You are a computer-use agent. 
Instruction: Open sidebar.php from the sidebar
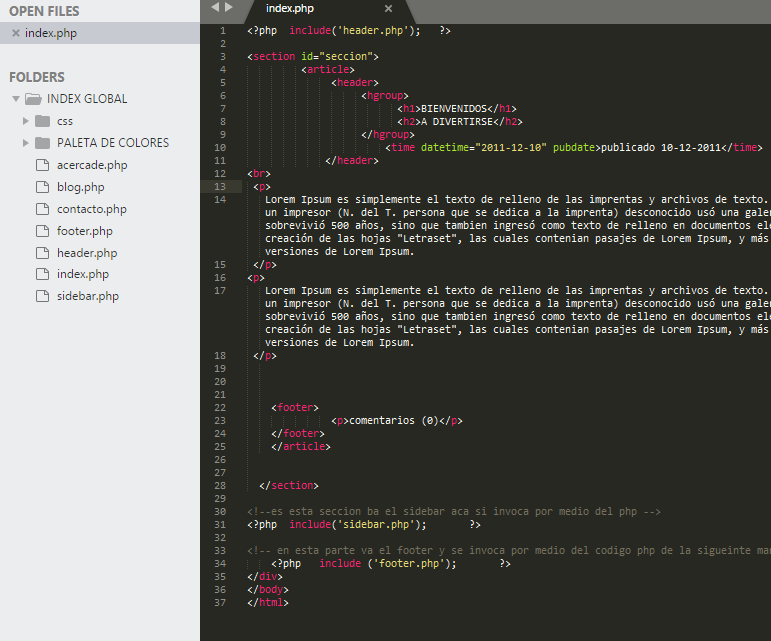(x=88, y=296)
